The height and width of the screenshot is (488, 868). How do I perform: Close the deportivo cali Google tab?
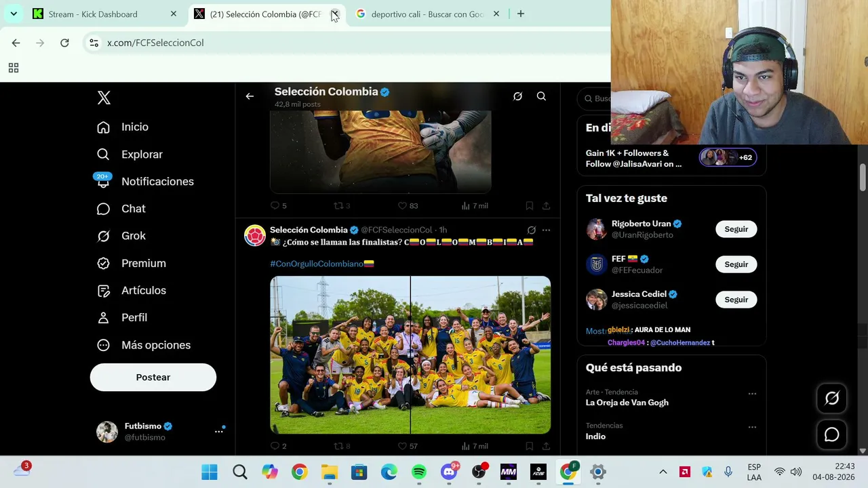(496, 14)
